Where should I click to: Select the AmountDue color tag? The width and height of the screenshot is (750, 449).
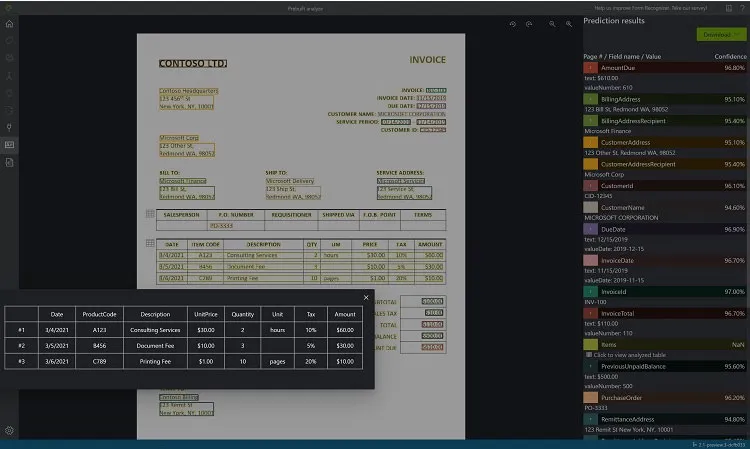pyautogui.click(x=590, y=68)
